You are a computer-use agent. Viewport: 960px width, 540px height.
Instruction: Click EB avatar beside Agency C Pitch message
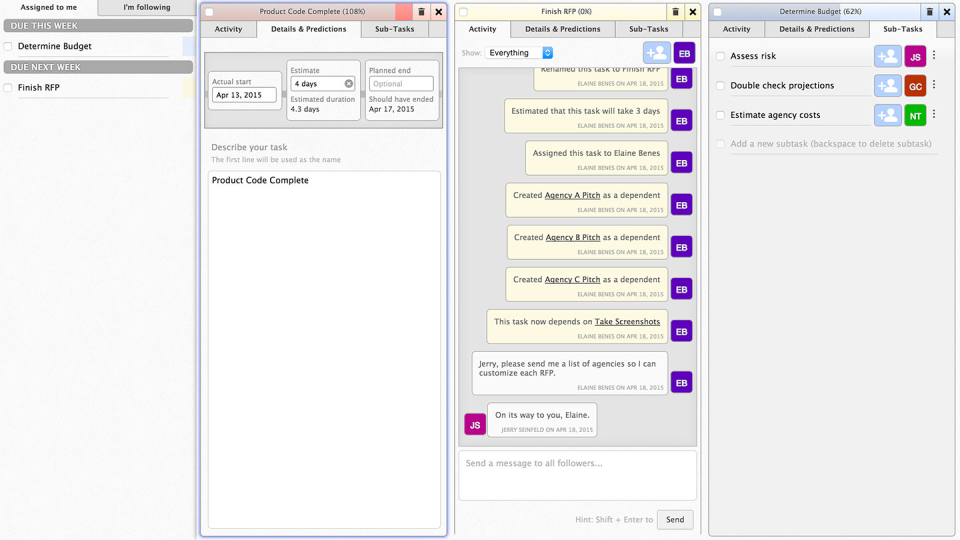coord(681,289)
